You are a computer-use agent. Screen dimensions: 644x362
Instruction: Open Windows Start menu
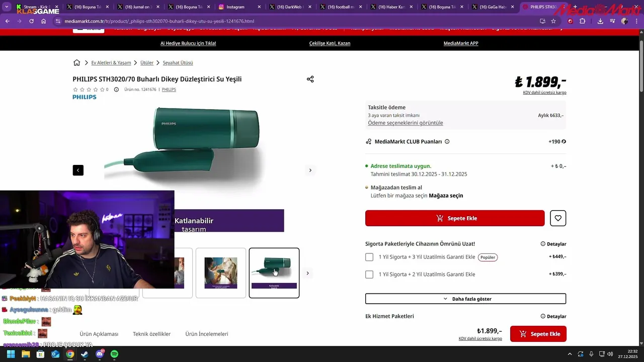pos(11,354)
